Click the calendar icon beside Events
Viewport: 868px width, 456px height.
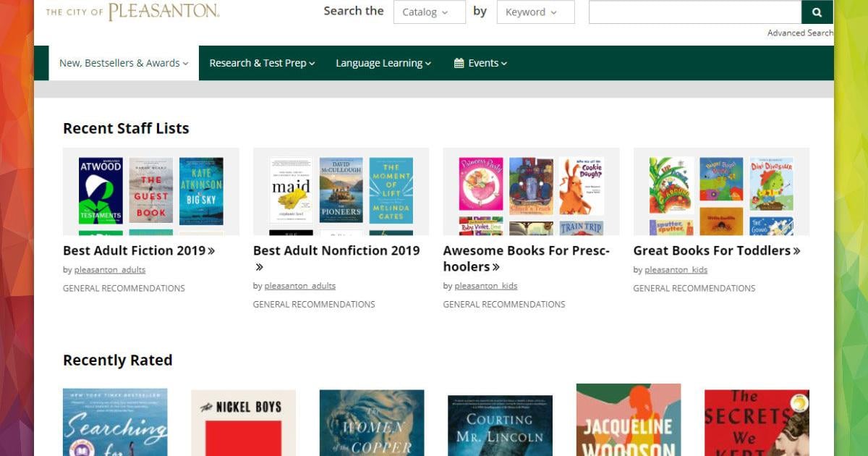(x=459, y=63)
